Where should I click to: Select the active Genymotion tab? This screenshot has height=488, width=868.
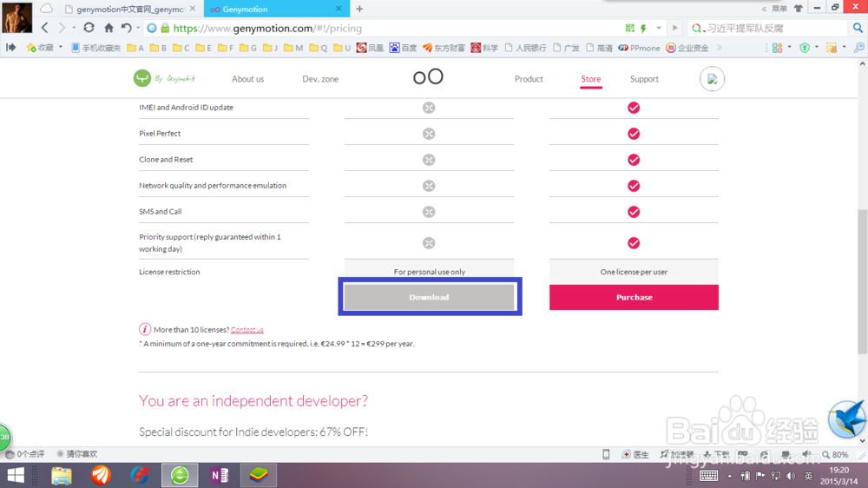pos(277,9)
